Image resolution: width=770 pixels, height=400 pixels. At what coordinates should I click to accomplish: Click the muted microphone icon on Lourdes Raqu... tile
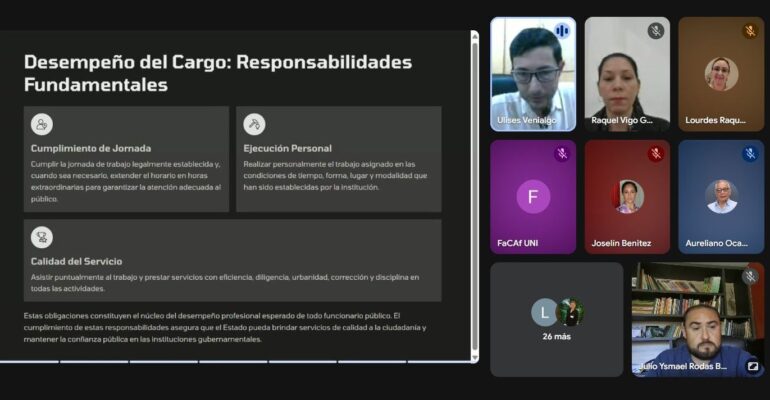[750, 31]
